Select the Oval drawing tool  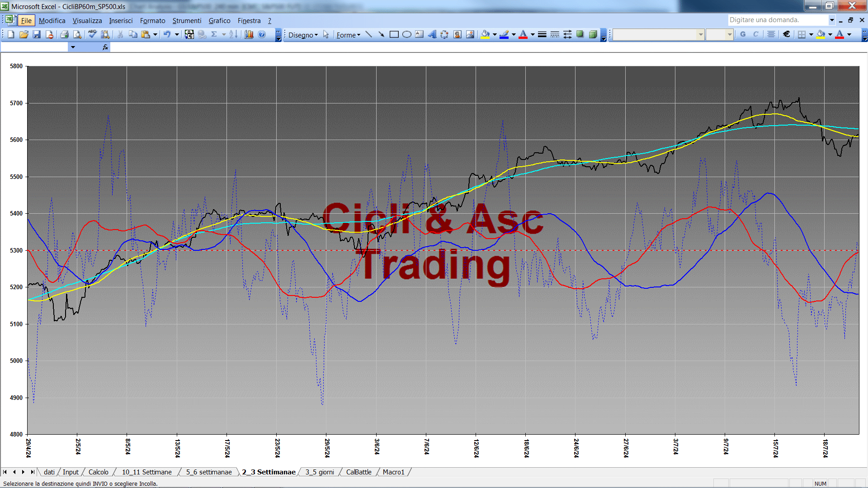[406, 34]
